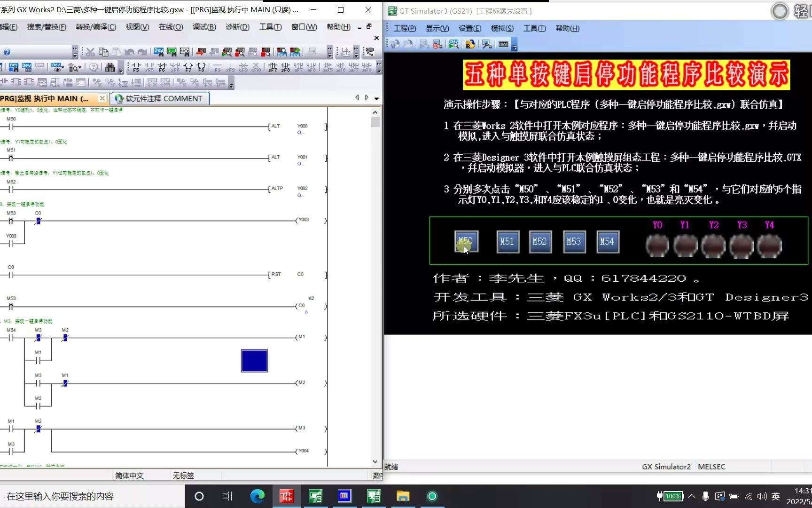Open the dropdown arrow beside the device display icon
This screenshot has width=812, height=508.
pyautogui.click(x=63, y=68)
